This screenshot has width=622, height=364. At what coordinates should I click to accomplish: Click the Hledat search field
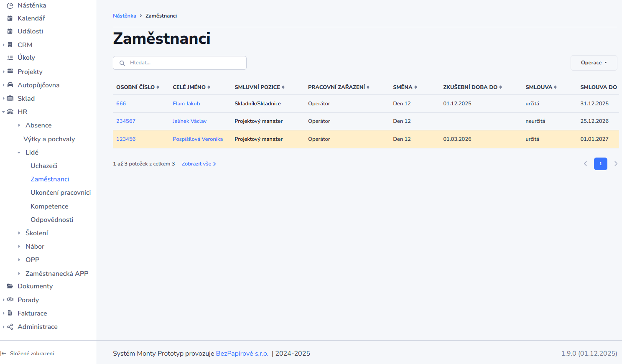(x=180, y=63)
